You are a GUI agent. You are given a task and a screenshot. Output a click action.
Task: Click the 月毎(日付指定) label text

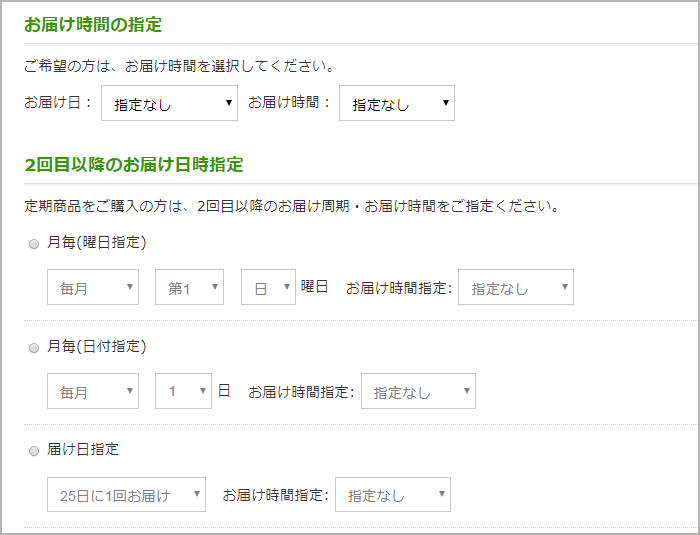click(96, 346)
